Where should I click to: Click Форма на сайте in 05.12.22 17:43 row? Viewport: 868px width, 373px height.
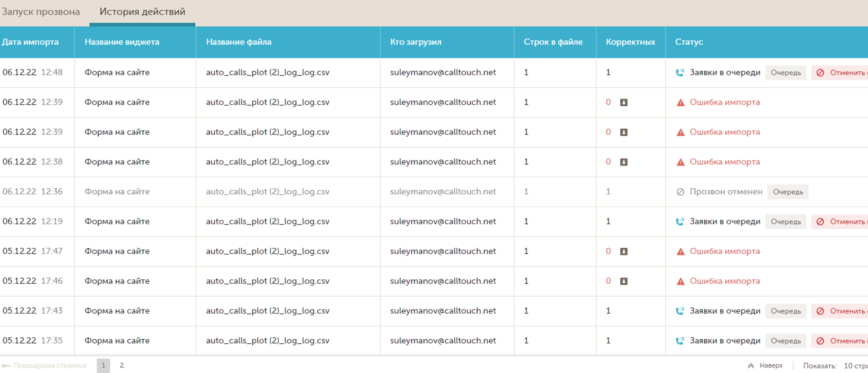(117, 311)
